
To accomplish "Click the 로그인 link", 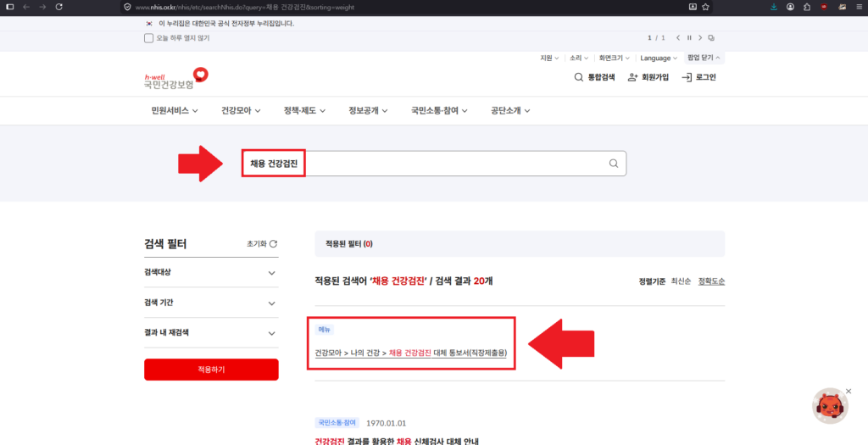I will [x=698, y=77].
